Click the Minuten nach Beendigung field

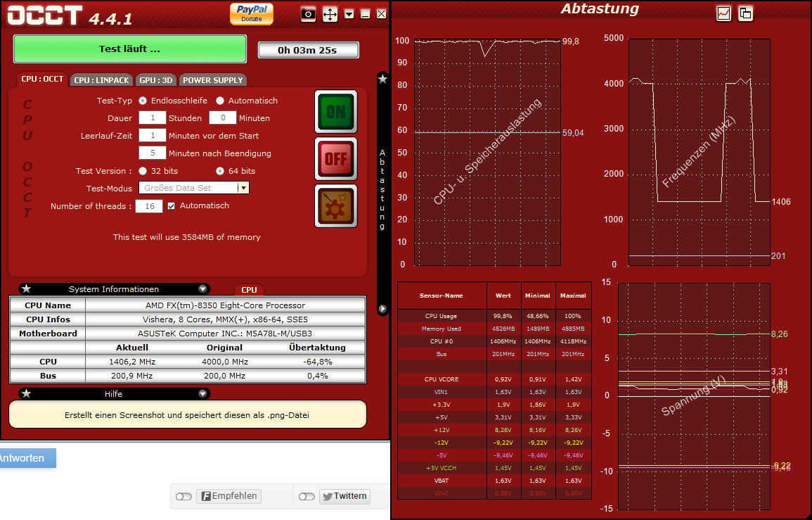pos(153,153)
